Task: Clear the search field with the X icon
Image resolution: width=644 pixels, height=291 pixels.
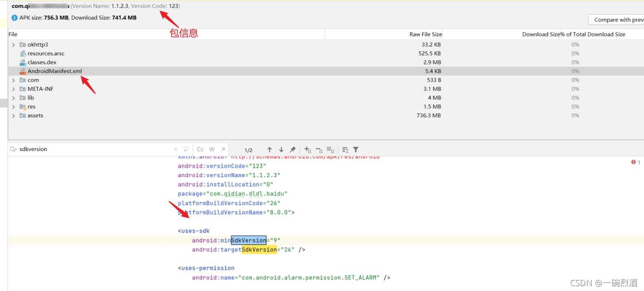Action: 175,149
